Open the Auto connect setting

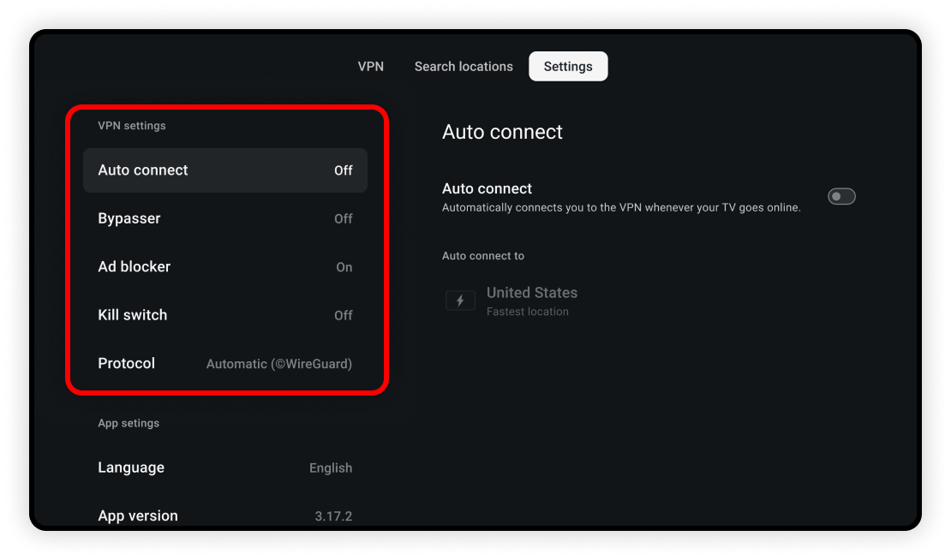click(x=225, y=170)
